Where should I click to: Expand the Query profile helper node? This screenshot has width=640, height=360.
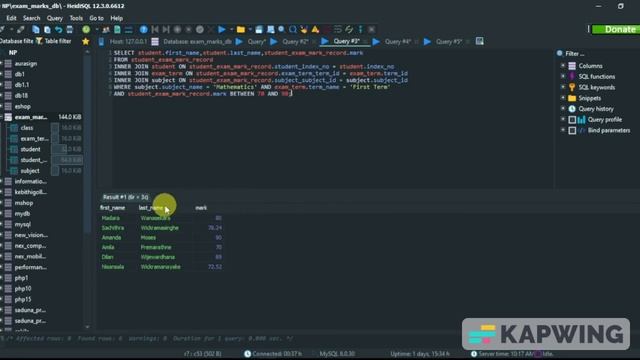tap(563, 119)
